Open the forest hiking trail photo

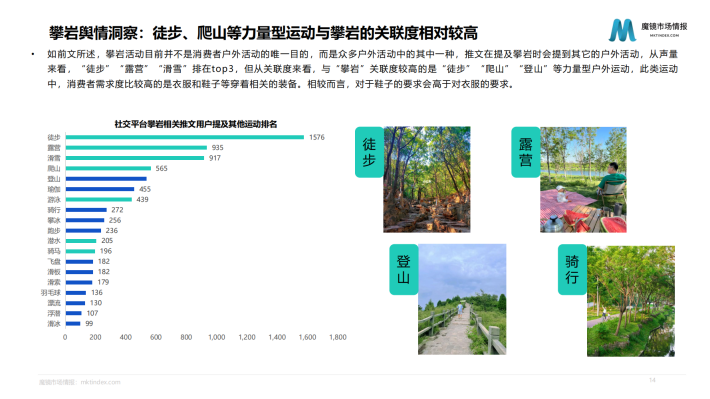click(x=427, y=179)
